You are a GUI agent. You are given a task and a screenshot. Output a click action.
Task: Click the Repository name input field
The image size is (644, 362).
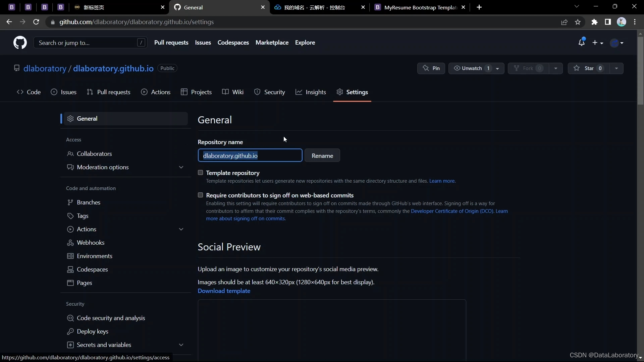250,156
